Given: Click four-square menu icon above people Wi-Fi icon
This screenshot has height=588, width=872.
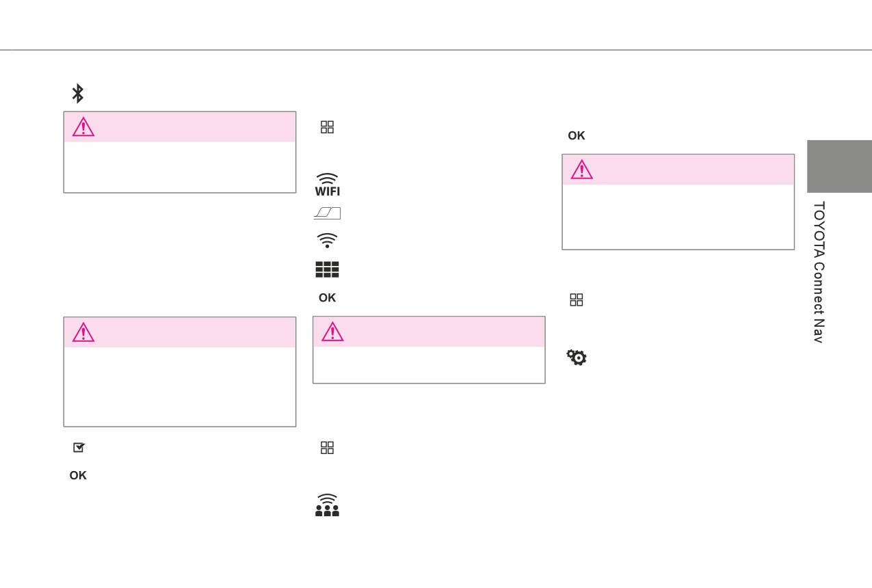Looking at the screenshot, I should pyautogui.click(x=327, y=448).
